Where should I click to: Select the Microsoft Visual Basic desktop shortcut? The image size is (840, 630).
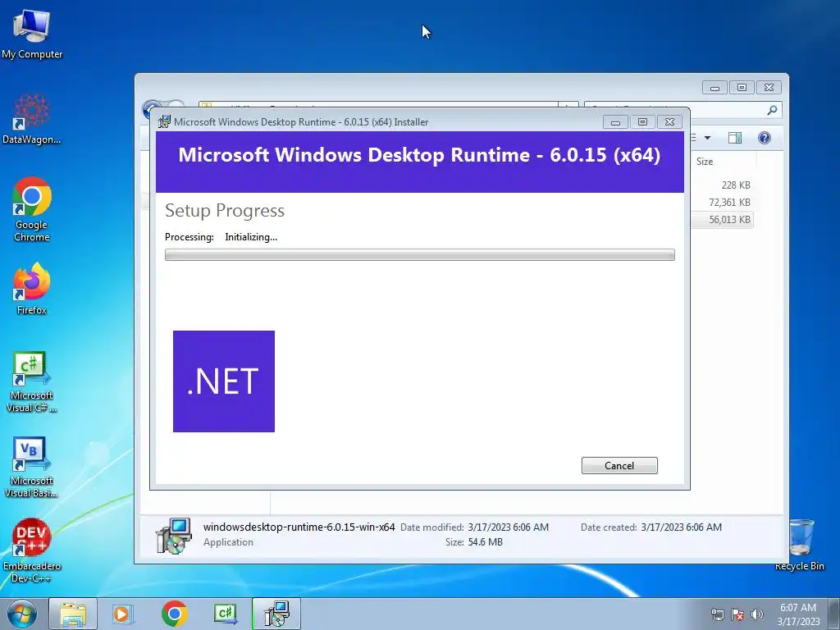[x=32, y=468]
